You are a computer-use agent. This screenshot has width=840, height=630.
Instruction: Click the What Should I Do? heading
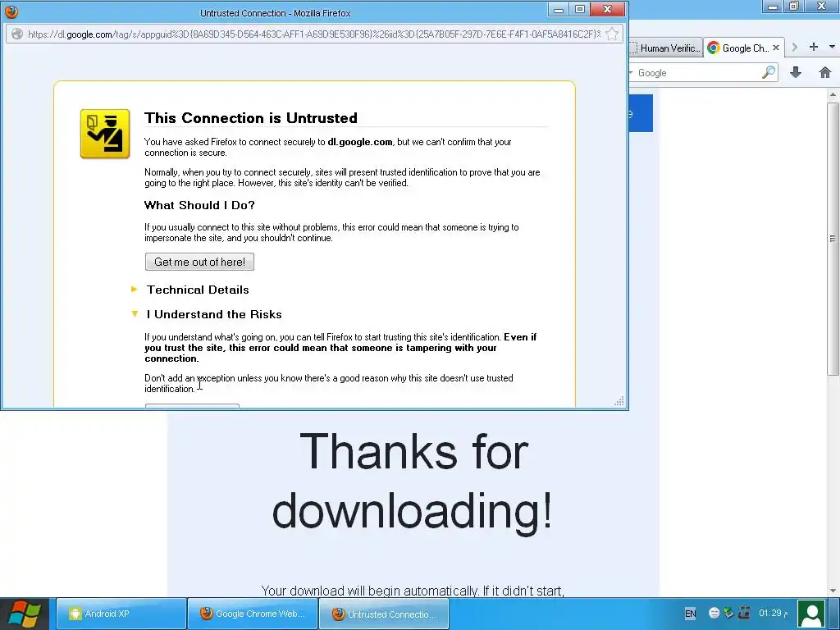(199, 205)
